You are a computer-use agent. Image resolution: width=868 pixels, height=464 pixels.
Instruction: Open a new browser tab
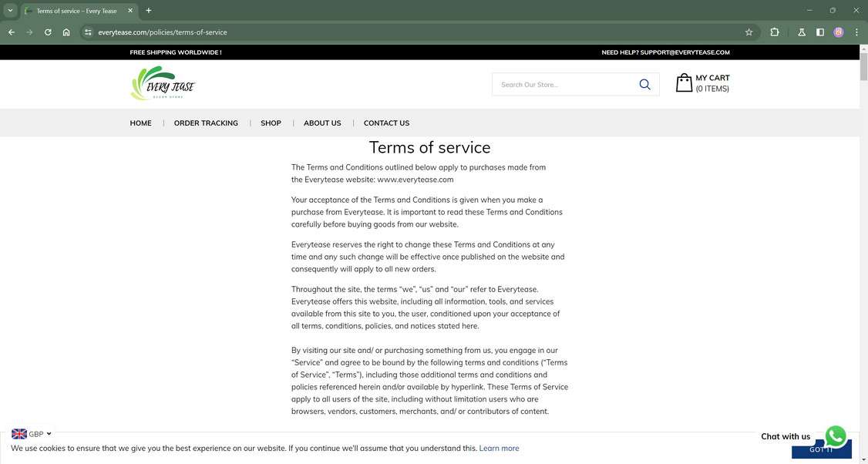pyautogui.click(x=149, y=11)
